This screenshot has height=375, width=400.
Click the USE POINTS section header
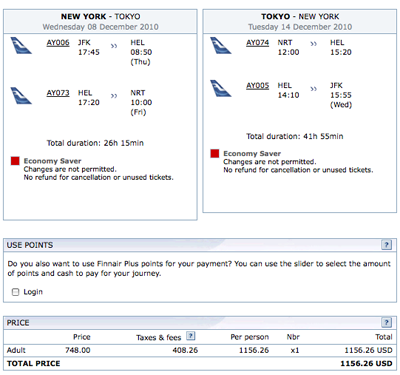coord(200,245)
